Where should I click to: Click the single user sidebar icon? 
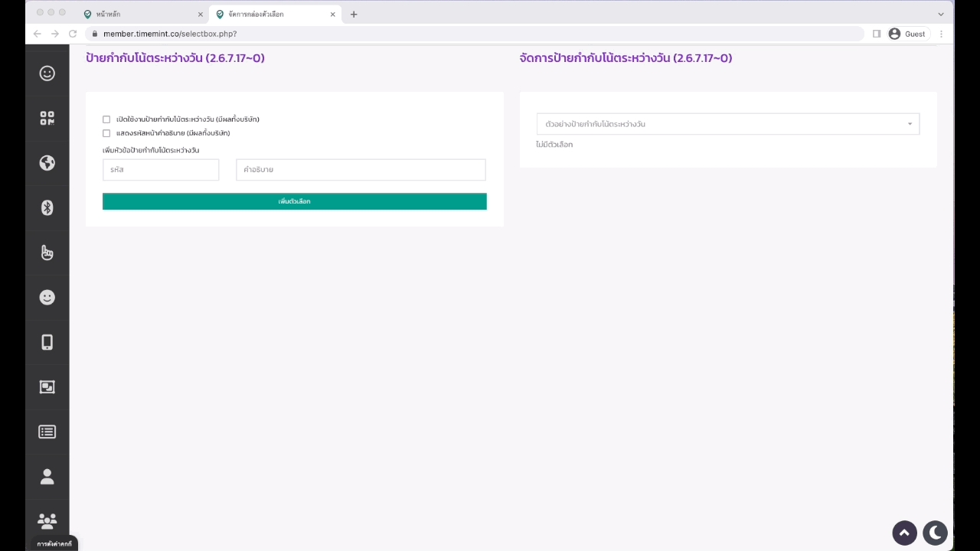(47, 477)
